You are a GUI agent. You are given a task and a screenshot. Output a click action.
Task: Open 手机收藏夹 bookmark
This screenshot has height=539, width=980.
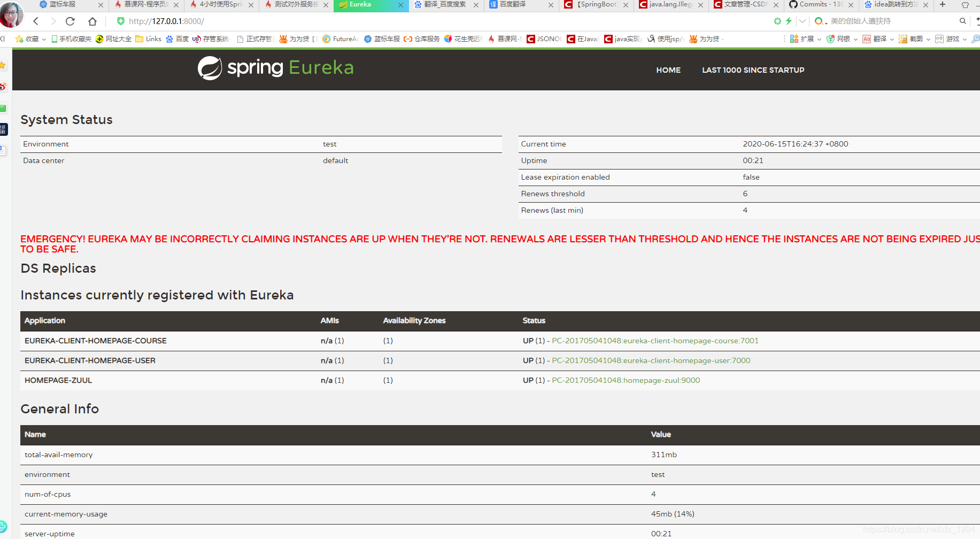(x=71, y=39)
